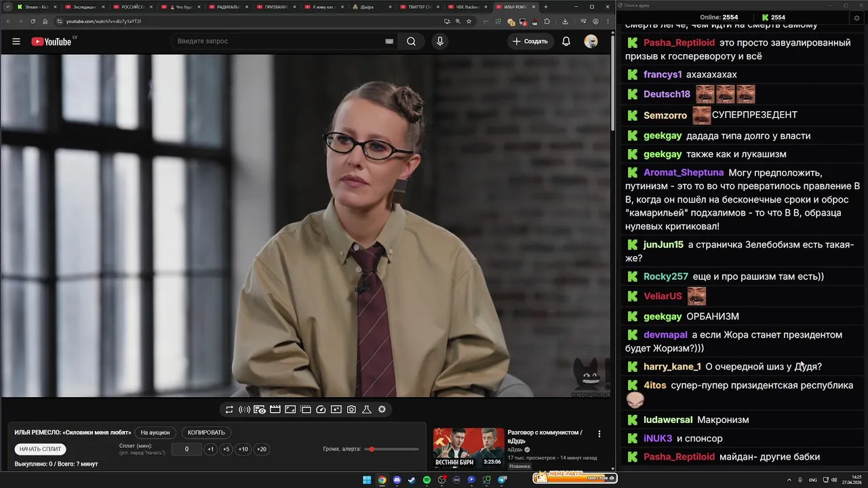Click the plus-frame icon in player toolbar
868x488 pixels.
pyautogui.click(x=336, y=409)
